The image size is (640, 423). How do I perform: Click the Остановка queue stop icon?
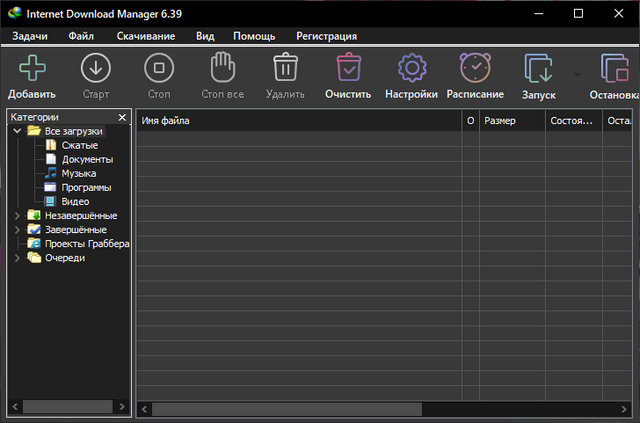click(x=614, y=68)
